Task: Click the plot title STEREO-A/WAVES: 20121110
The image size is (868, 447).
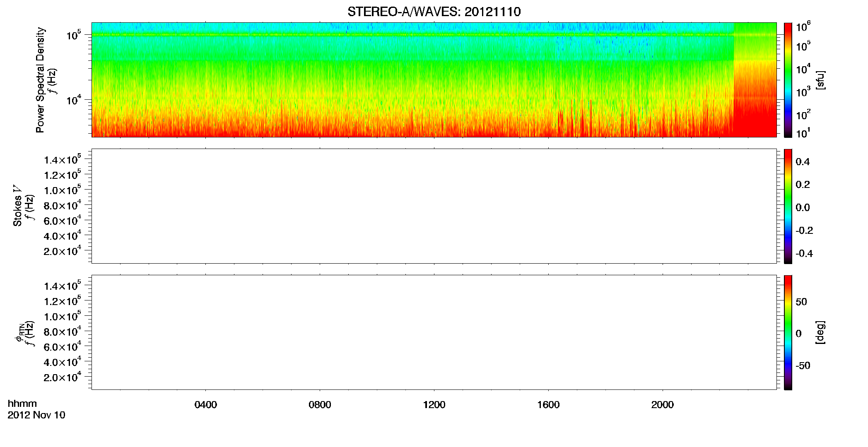Action: [434, 12]
